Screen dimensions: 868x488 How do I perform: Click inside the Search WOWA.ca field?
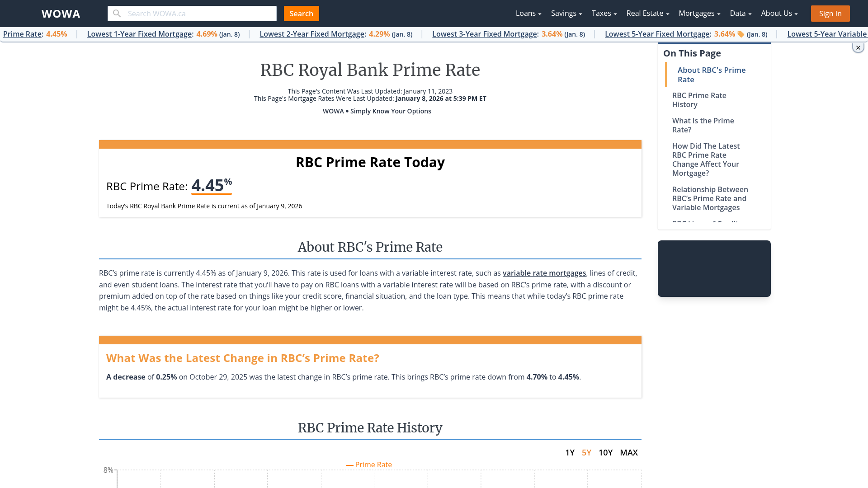[x=194, y=13]
